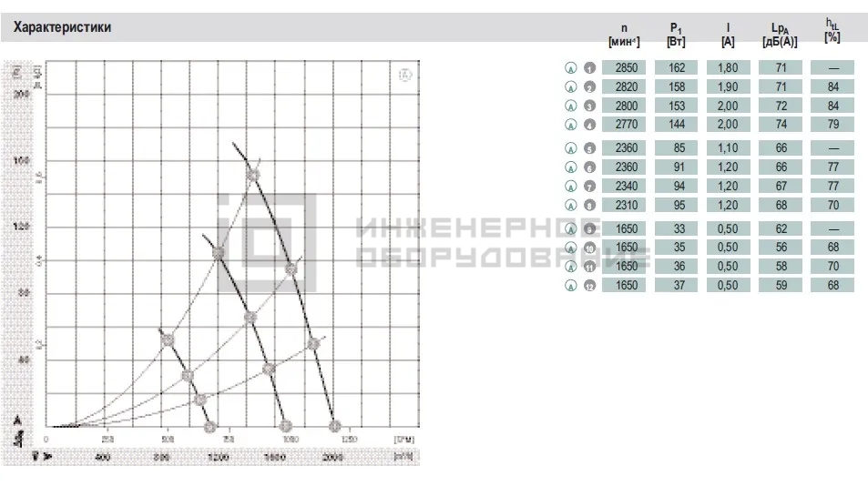Click the LpA [дБ(А)] column header
868x486 pixels.
click(x=780, y=35)
